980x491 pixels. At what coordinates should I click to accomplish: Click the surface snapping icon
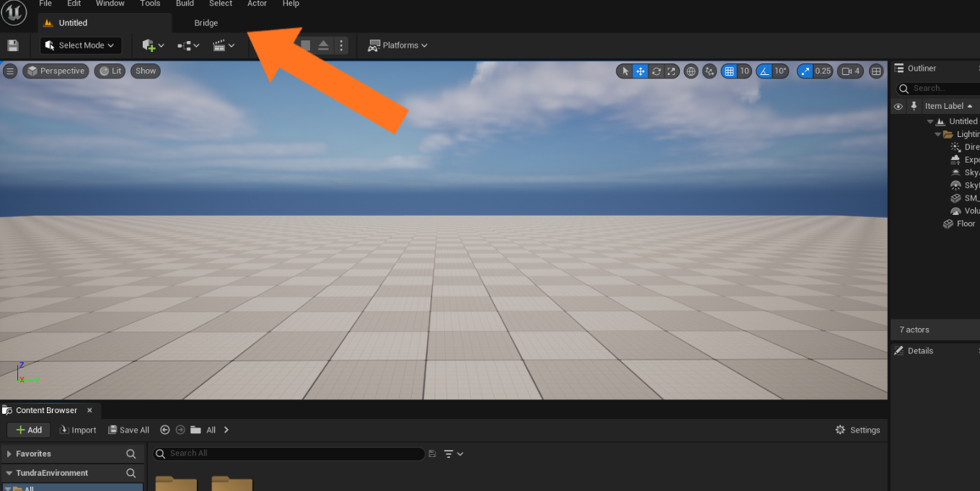[x=710, y=71]
